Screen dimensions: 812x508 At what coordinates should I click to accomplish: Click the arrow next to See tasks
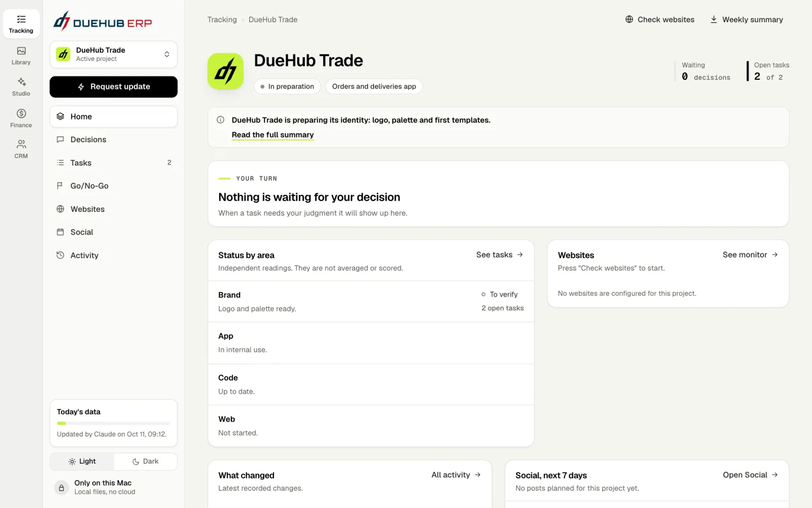pyautogui.click(x=520, y=255)
